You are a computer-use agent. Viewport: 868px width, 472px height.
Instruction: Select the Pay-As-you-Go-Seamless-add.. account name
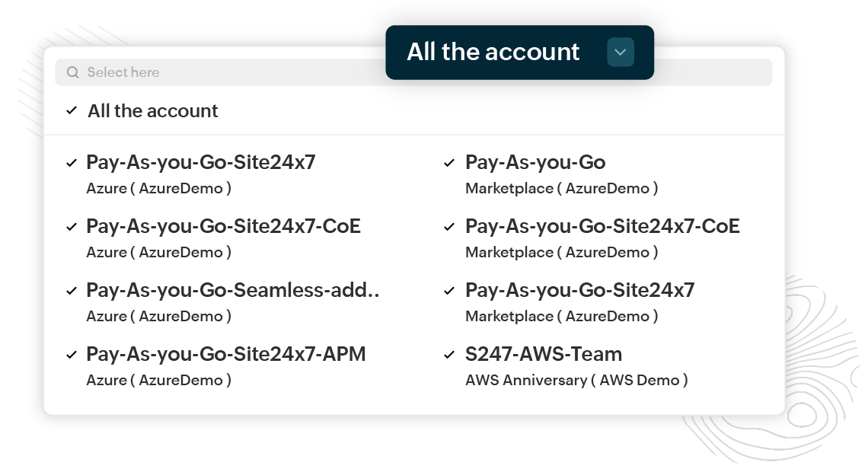(x=232, y=290)
